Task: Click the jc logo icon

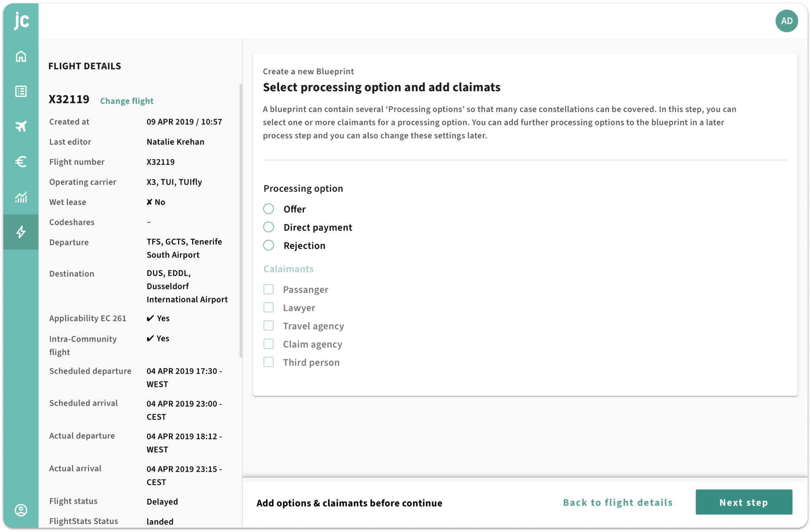Action: 21,20
